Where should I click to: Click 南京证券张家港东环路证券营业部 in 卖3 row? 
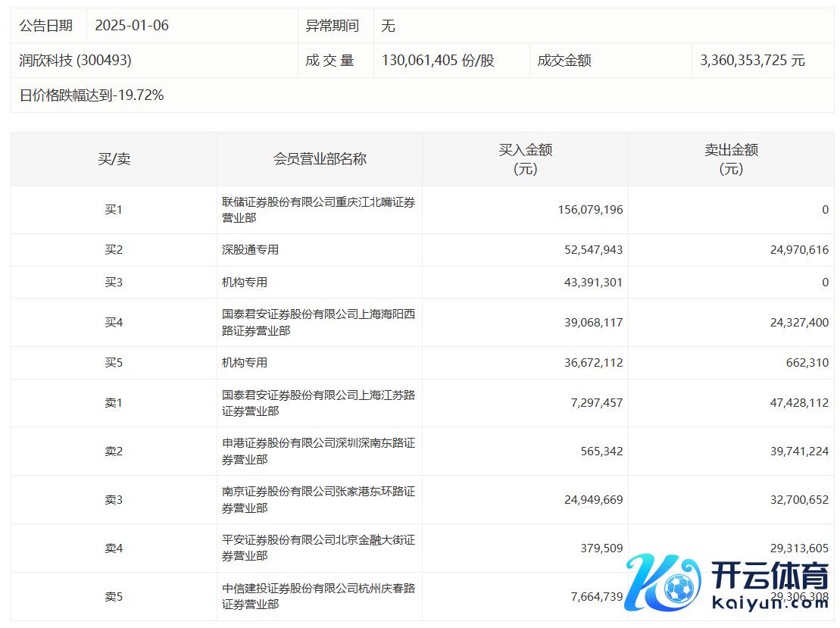click(x=318, y=500)
